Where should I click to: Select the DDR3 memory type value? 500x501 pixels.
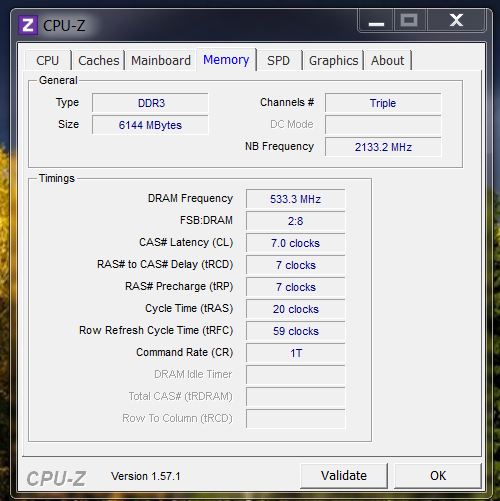point(150,103)
